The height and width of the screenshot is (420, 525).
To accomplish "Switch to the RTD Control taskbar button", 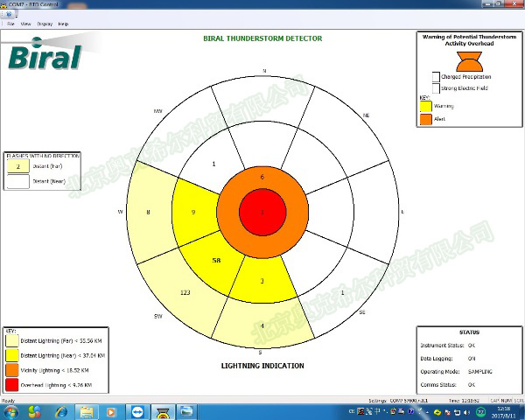I will click(163, 412).
